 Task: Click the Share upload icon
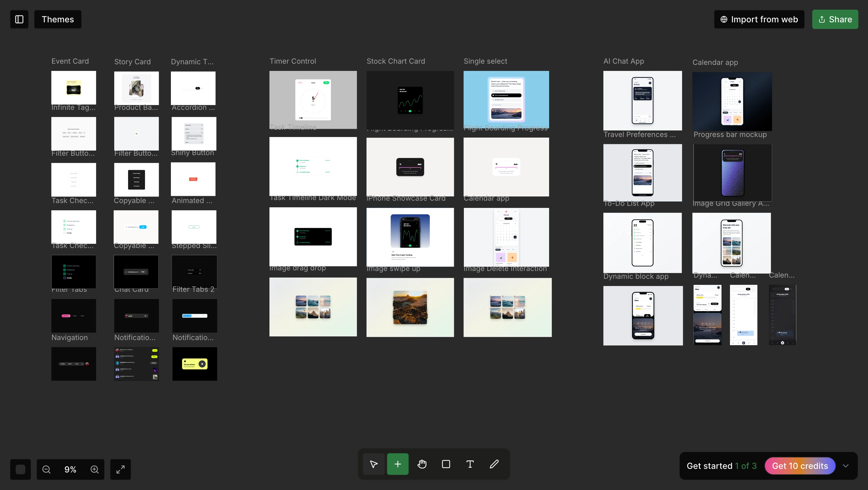(x=820, y=19)
